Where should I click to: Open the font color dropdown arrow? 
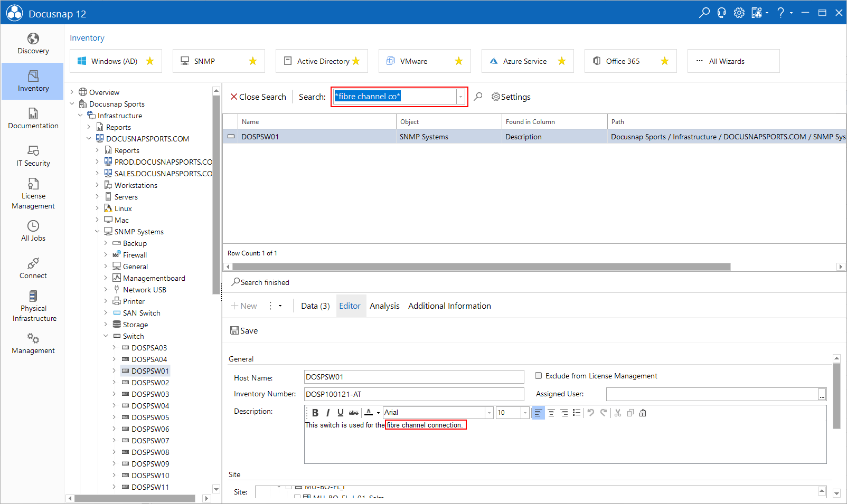pyautogui.click(x=378, y=413)
